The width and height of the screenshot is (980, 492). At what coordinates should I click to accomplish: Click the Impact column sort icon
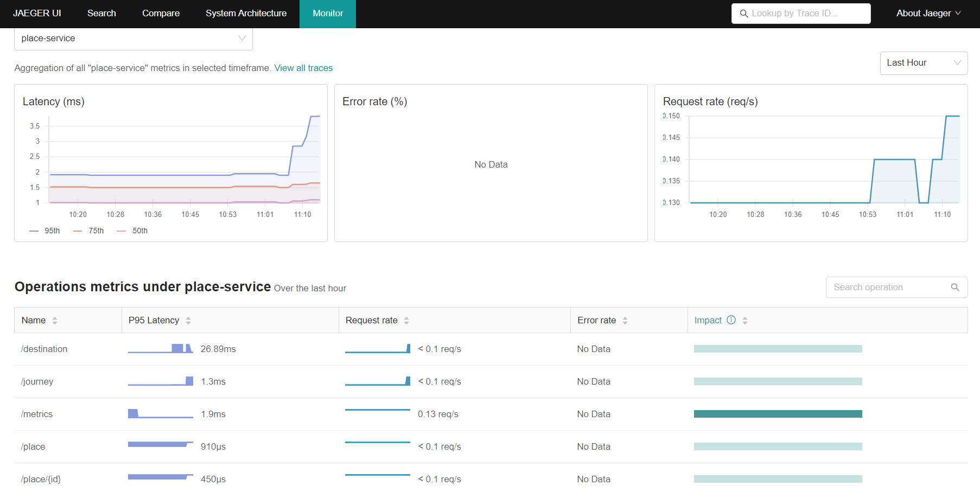744,320
